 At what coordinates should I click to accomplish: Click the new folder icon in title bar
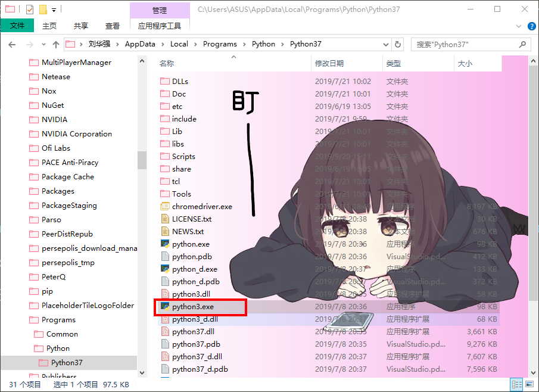tap(42, 10)
